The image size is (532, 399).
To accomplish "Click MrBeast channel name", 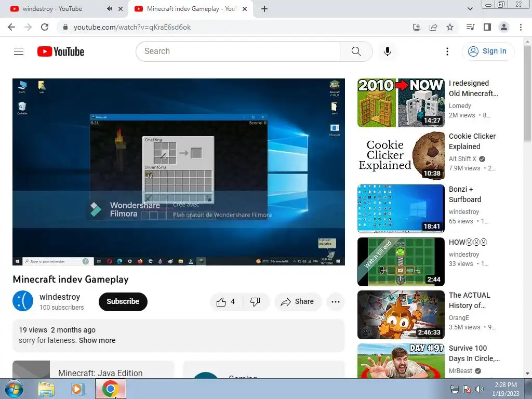I will click(460, 371).
